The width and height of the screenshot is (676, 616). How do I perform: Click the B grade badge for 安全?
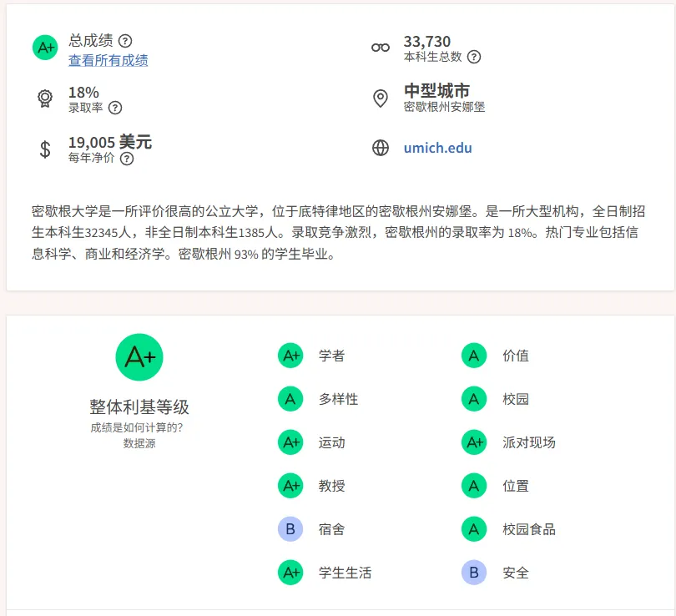pyautogui.click(x=474, y=573)
